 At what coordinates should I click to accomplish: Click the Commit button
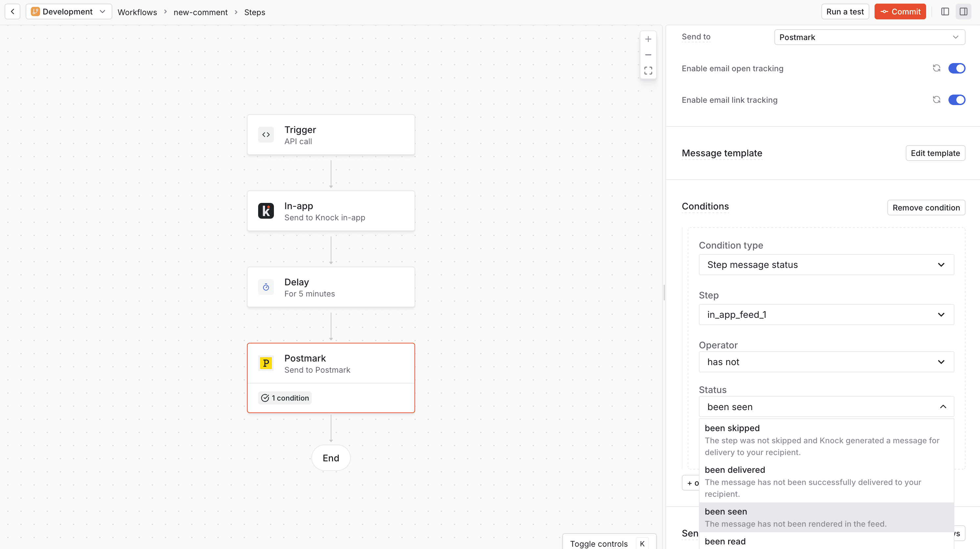point(900,11)
